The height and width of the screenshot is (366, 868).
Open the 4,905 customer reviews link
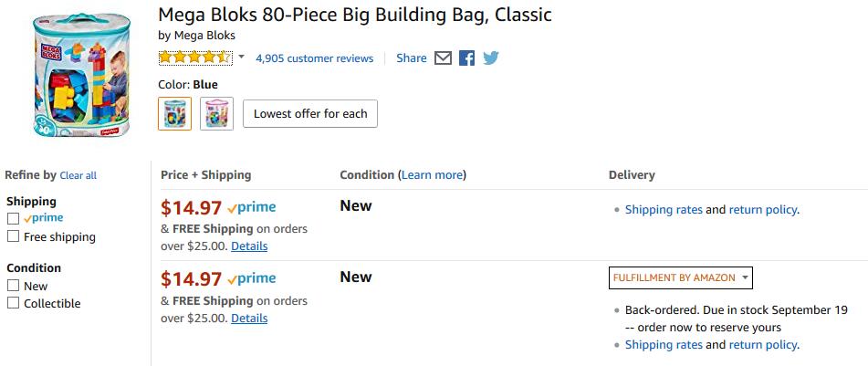(x=314, y=58)
